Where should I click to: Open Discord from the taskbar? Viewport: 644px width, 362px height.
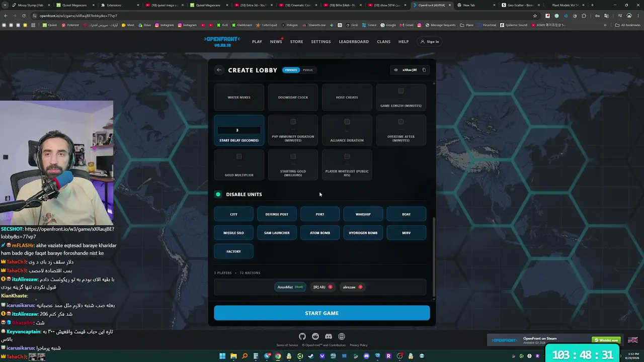click(x=366, y=356)
